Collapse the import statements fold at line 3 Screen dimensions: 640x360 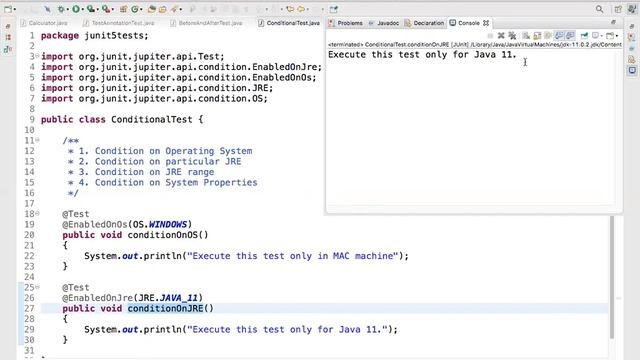pos(38,56)
